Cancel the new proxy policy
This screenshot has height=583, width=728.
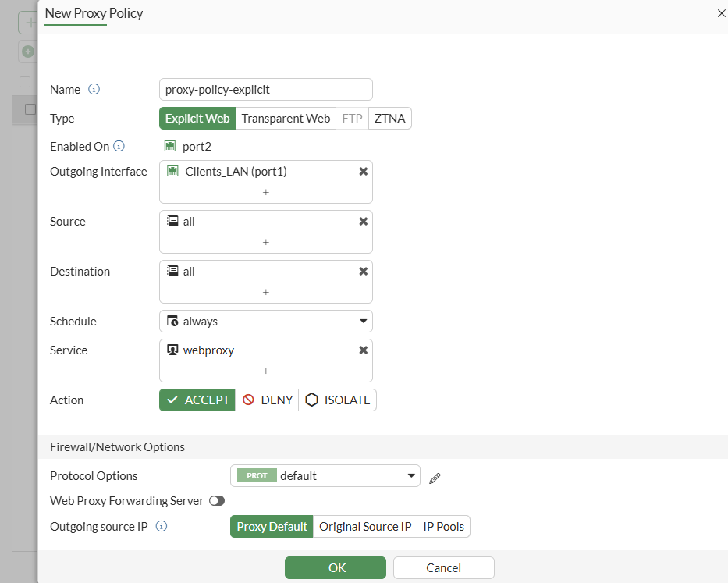tap(443, 568)
